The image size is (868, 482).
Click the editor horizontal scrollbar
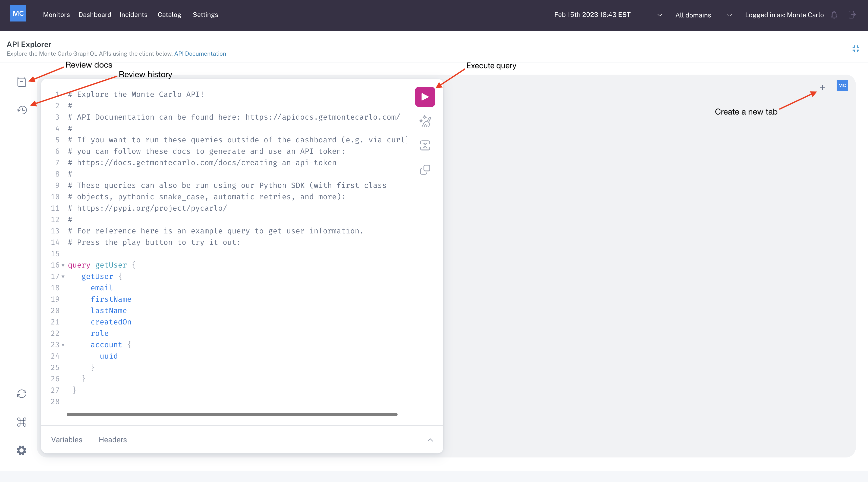(x=232, y=414)
